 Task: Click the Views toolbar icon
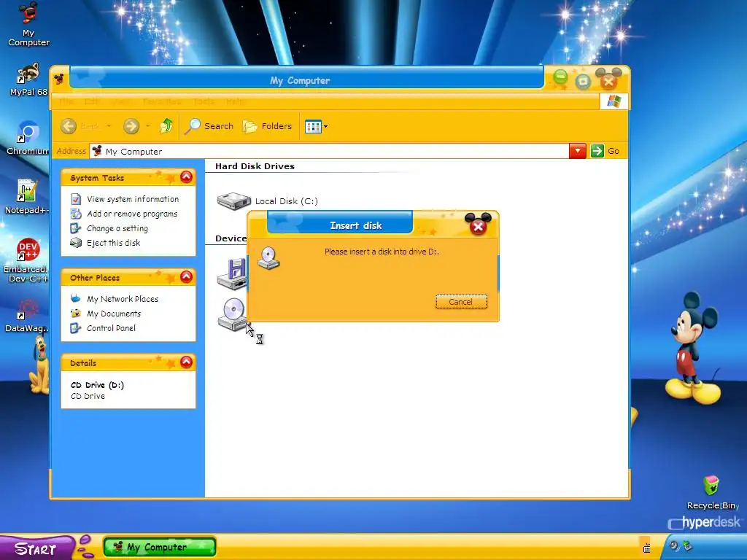(313, 127)
